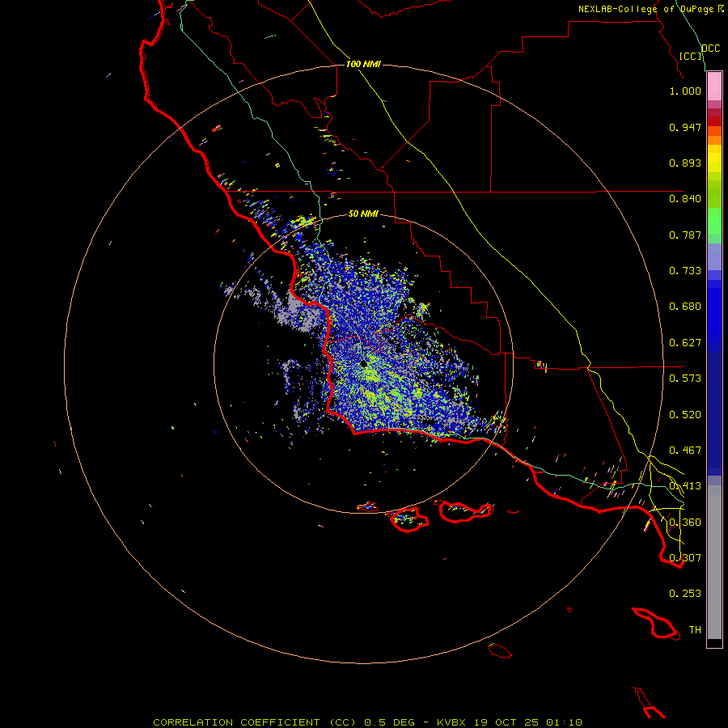Select the 0.947 scale value
Viewport: 728px width, 728px height.
click(x=685, y=127)
